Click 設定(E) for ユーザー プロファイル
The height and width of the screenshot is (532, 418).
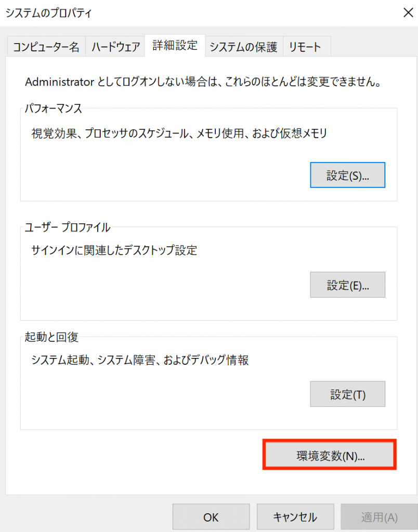point(347,285)
